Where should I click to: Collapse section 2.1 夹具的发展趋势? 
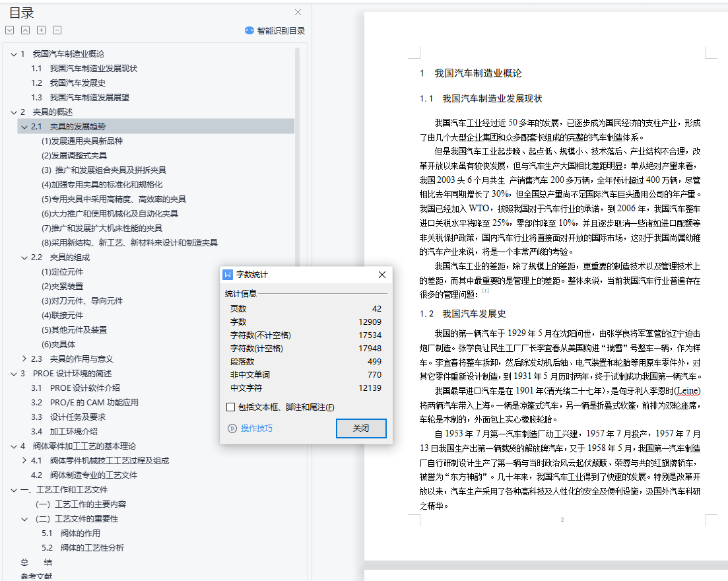coord(24,127)
